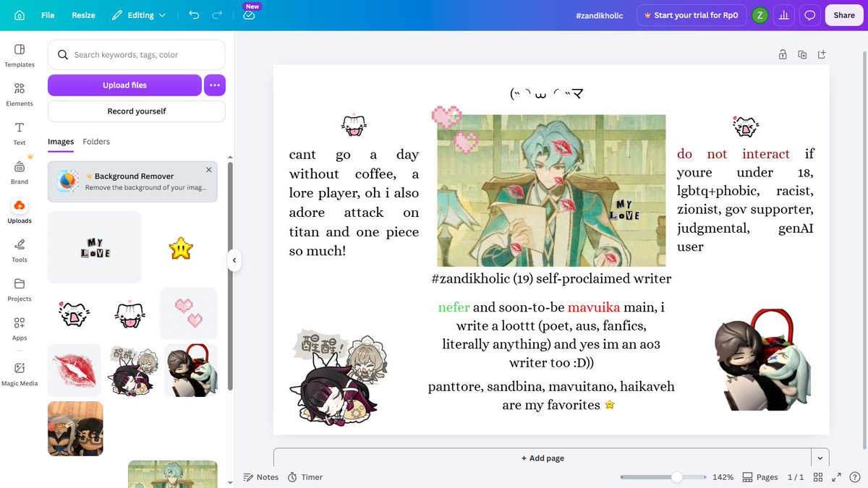Select the MY LOVE uploaded image
Viewport: 868px width, 488px height.
94,247
